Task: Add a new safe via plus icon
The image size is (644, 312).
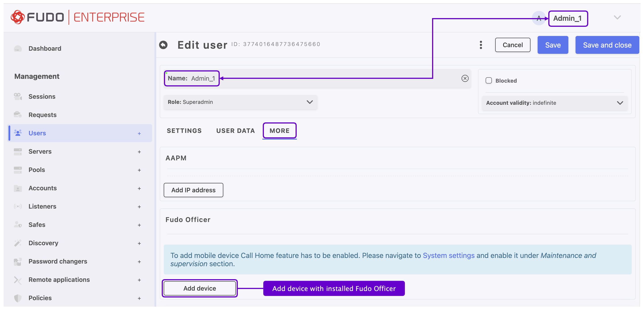Action: 139,225
